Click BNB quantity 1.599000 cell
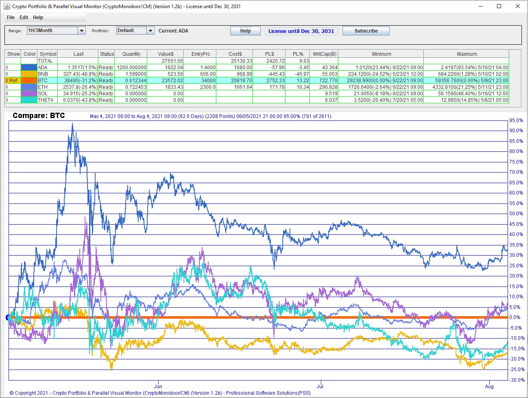 pyautogui.click(x=131, y=74)
